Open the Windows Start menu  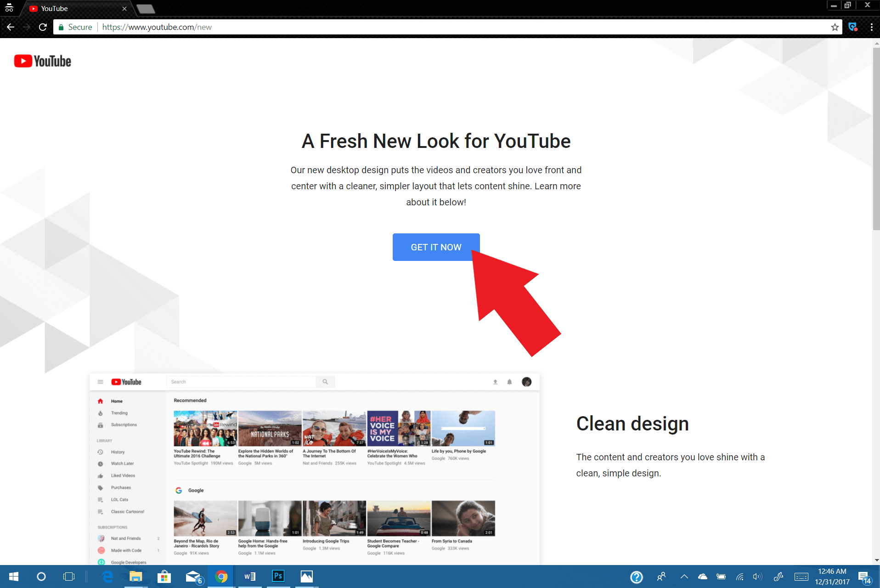[x=13, y=576]
